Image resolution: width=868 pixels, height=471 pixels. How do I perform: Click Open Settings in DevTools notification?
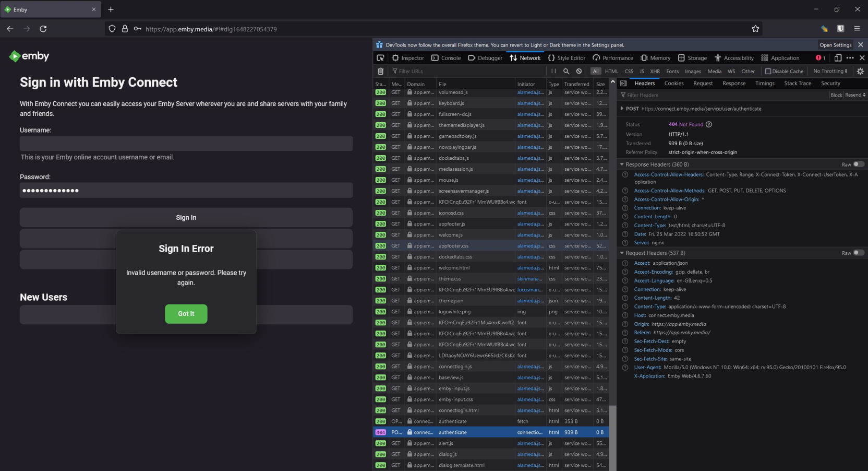pos(835,45)
